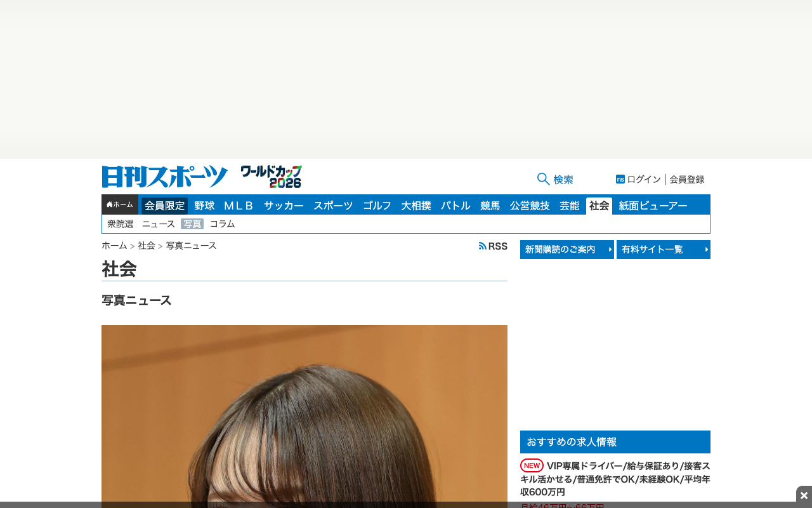812x508 pixels.
Task: Open the World Cup 2026 banner logo
Action: (271, 177)
